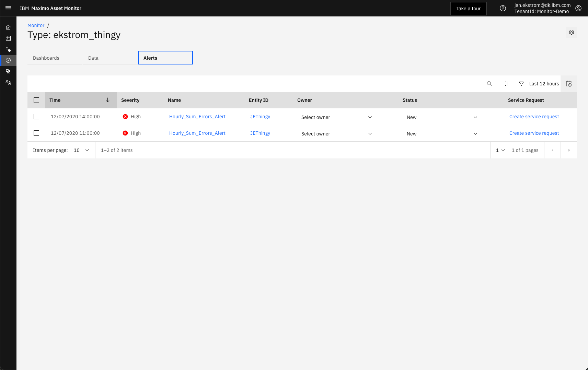
Task: Open the calendar time range picker icon
Action: coord(569,84)
